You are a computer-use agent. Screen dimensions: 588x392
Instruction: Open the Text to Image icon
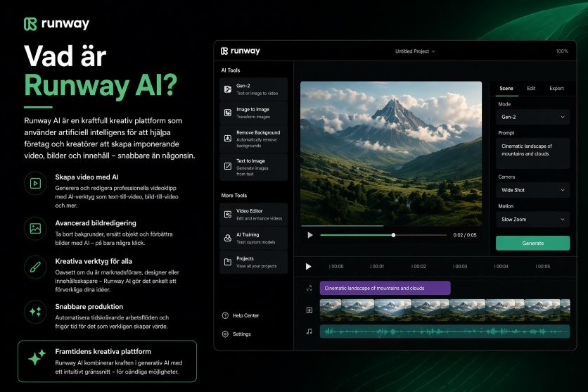click(x=228, y=166)
